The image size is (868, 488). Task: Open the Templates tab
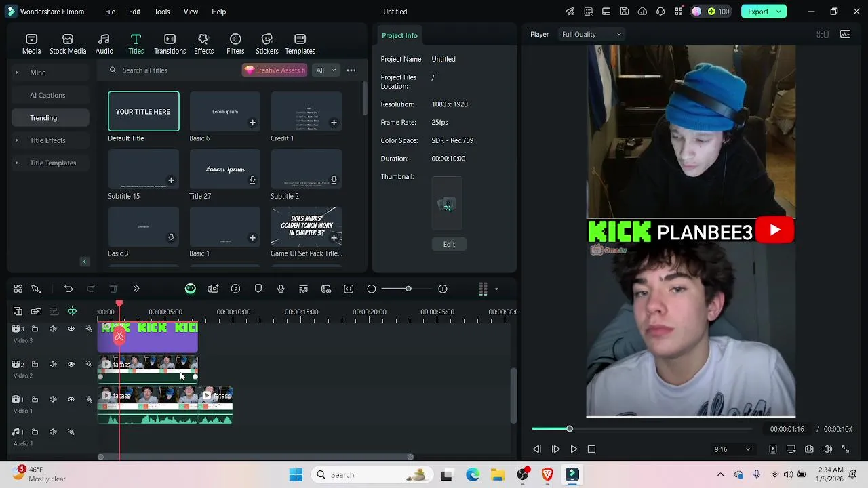300,44
